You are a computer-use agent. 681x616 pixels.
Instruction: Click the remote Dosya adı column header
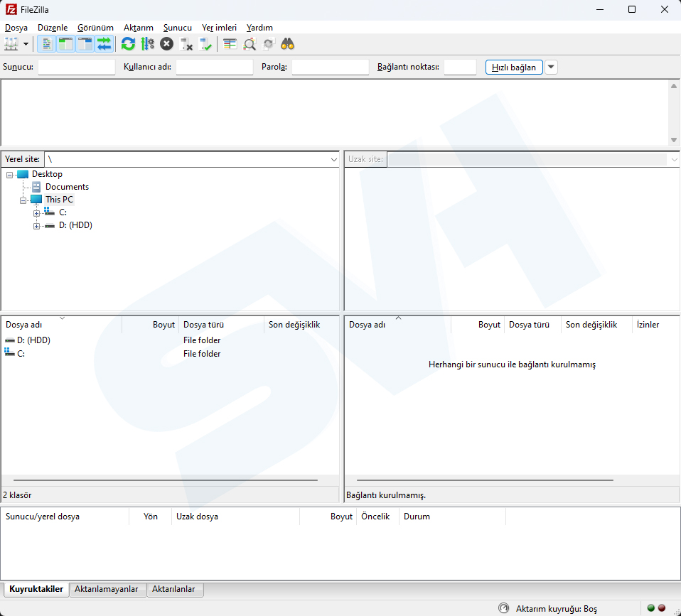[x=398, y=325]
